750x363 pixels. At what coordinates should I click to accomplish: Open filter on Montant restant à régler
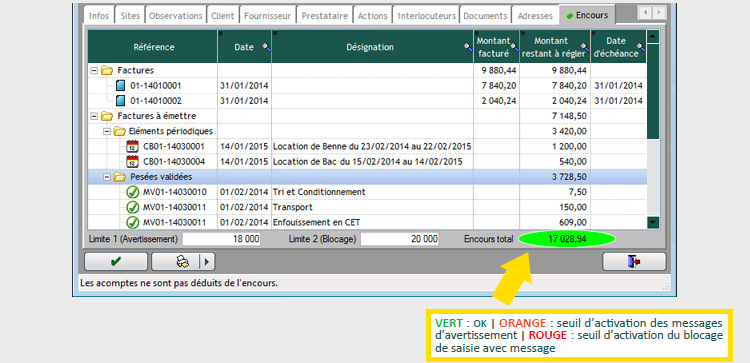[585, 47]
